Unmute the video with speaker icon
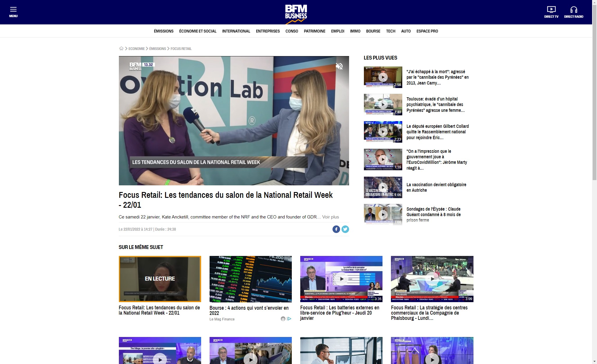Image resolution: width=597 pixels, height=364 pixels. 339,66
